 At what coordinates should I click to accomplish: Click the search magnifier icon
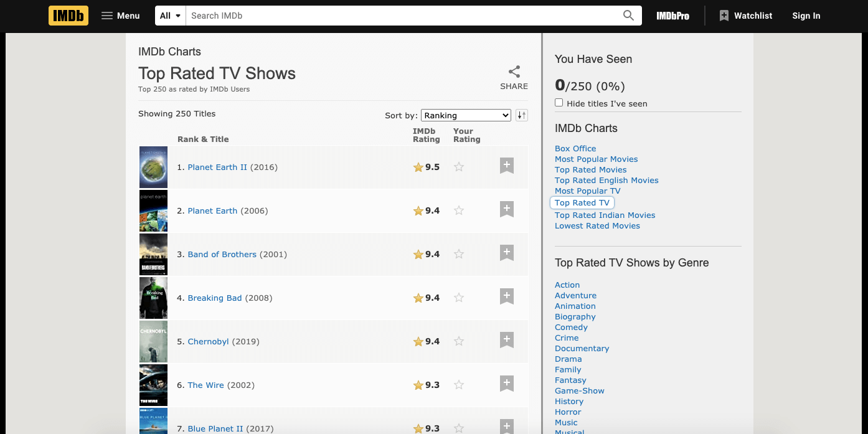628,16
